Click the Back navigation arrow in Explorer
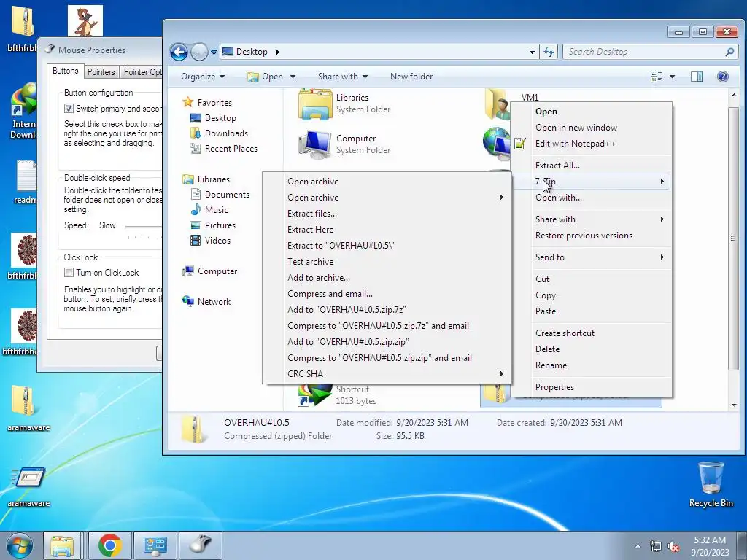Image resolution: width=747 pixels, height=560 pixels. tap(179, 52)
